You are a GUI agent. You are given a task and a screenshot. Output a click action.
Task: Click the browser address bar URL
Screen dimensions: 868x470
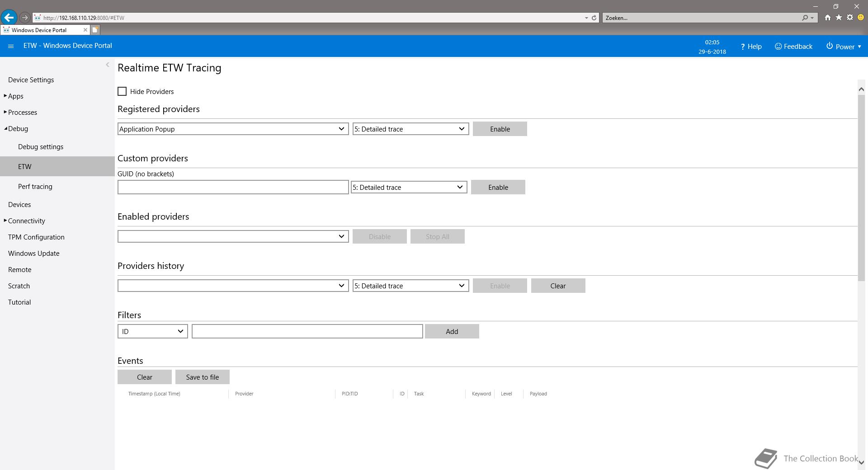click(84, 18)
